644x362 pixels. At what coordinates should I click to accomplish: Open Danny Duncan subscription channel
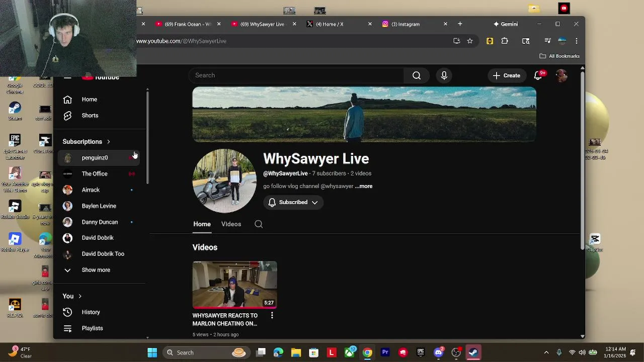pos(101,222)
